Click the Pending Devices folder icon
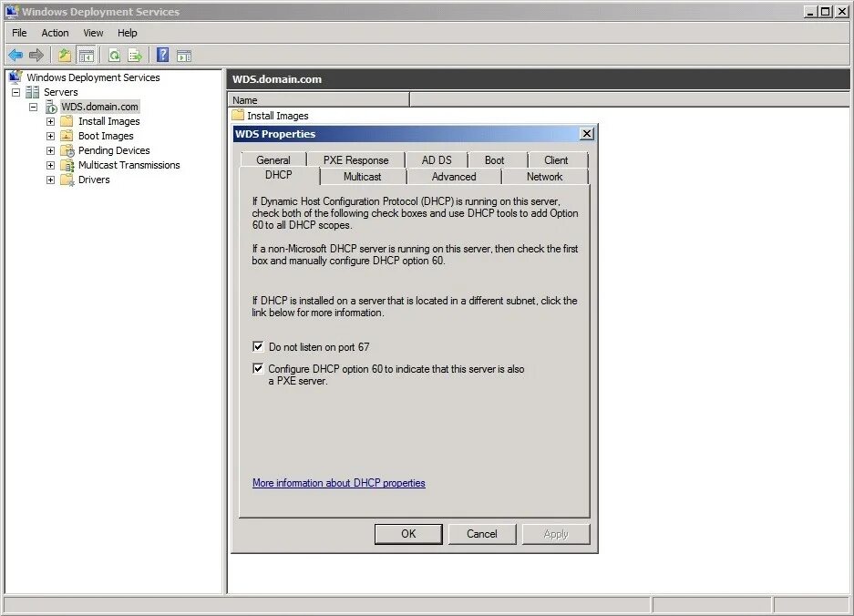Screen dimensions: 854x616 pyautogui.click(x=67, y=150)
